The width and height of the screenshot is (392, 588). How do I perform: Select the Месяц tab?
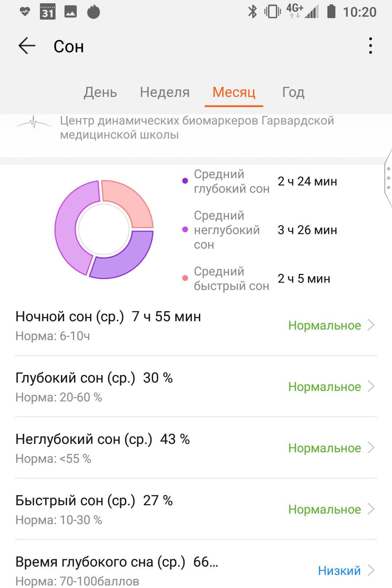point(234,92)
